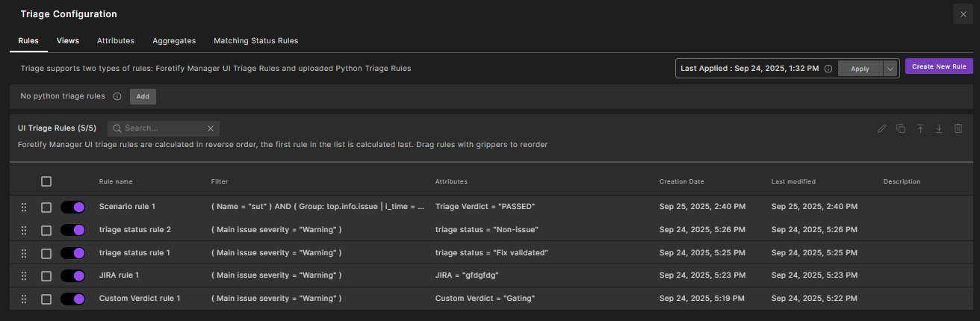Check the box for triage status rule 2

pyautogui.click(x=46, y=230)
